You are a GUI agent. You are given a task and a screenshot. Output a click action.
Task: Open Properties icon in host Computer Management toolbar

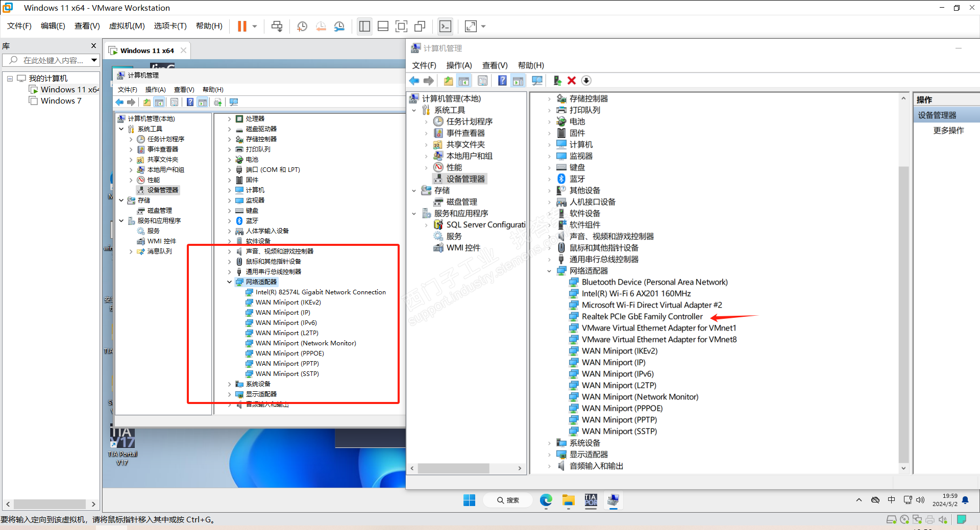(x=482, y=81)
